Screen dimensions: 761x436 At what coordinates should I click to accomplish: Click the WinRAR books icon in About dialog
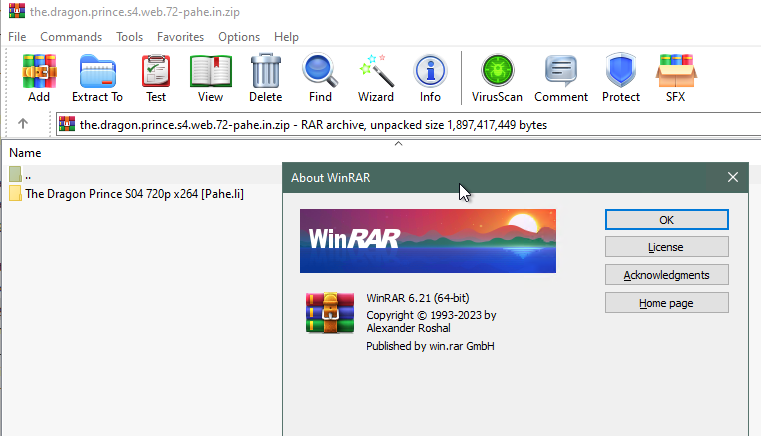330,313
